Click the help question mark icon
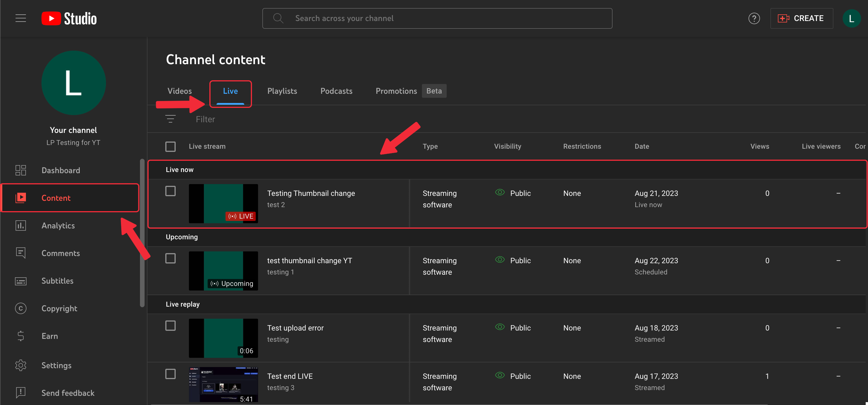868x405 pixels. [754, 18]
